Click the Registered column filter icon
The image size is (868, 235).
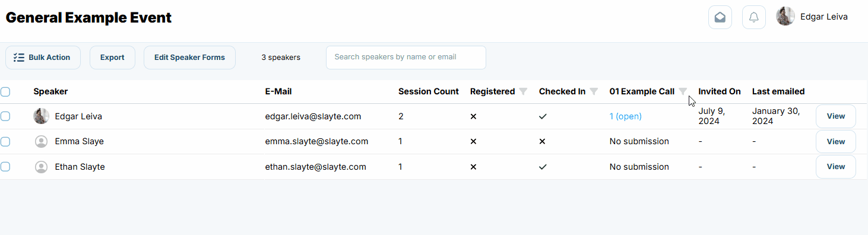[x=523, y=91]
